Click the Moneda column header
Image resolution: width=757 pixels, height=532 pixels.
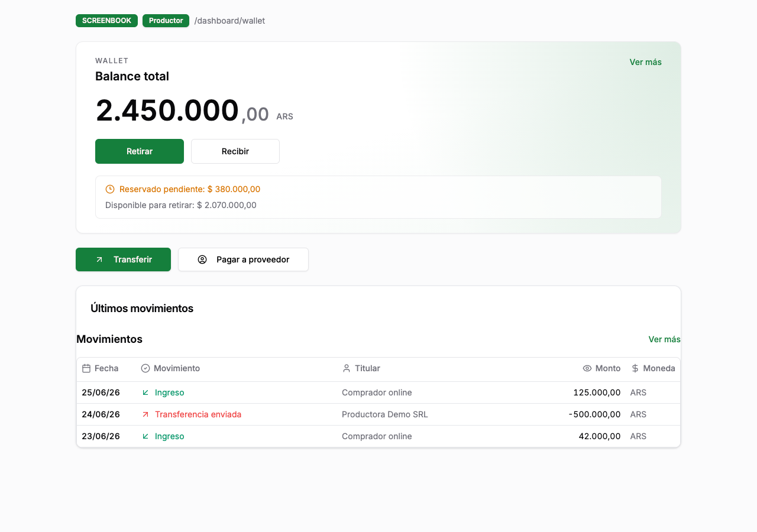point(653,368)
